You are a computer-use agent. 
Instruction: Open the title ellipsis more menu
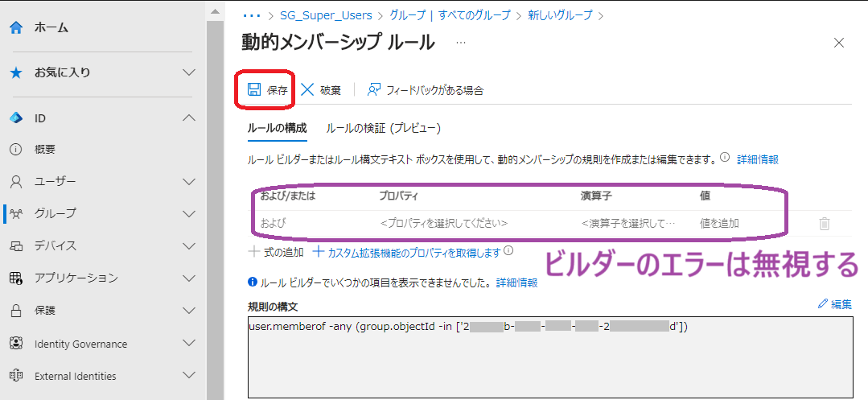point(461,43)
